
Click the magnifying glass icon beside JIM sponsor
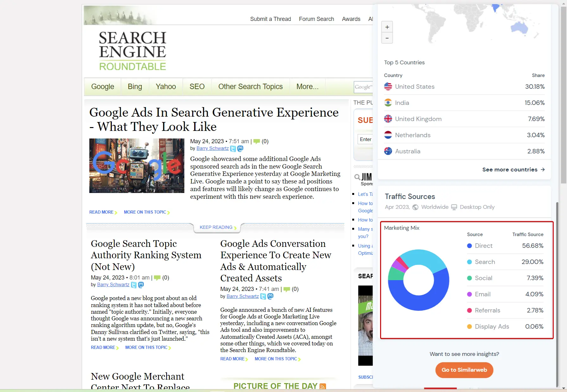pyautogui.click(x=357, y=177)
